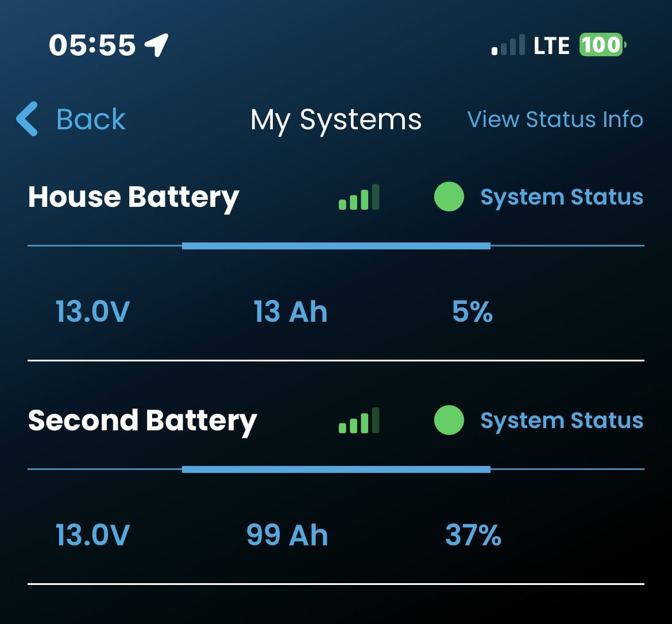The width and height of the screenshot is (672, 624).
Task: Open Second Battery System Status
Action: pos(561,421)
